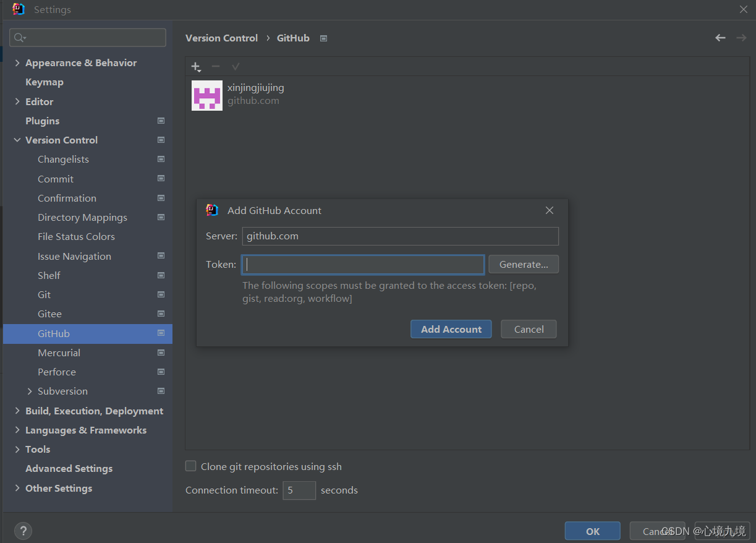
Task: Select the Commit settings item
Action: click(56, 179)
